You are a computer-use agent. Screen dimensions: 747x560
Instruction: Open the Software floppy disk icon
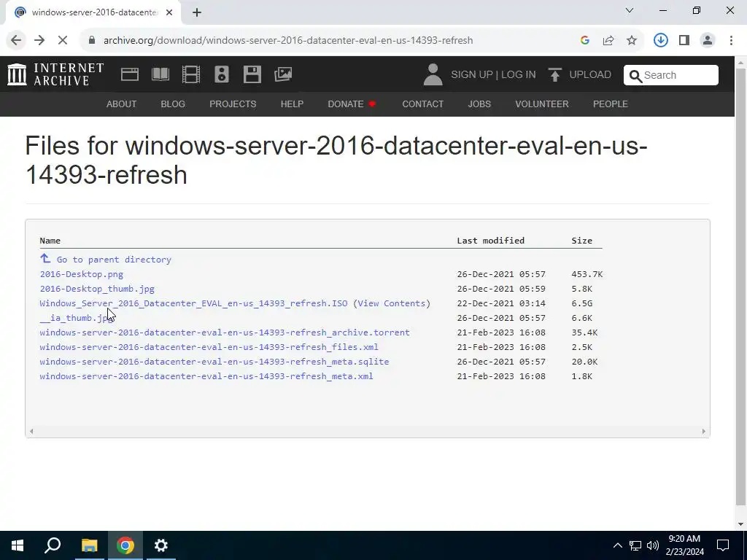coord(252,74)
